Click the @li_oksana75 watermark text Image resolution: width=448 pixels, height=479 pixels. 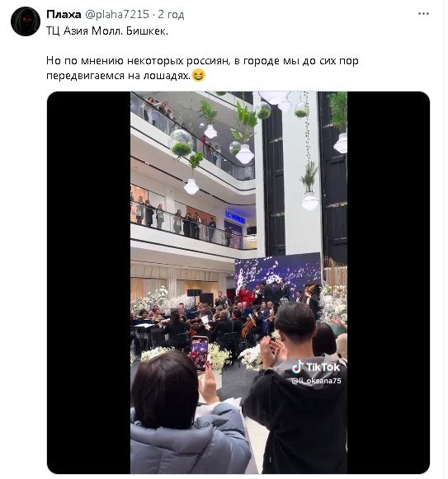tap(316, 381)
